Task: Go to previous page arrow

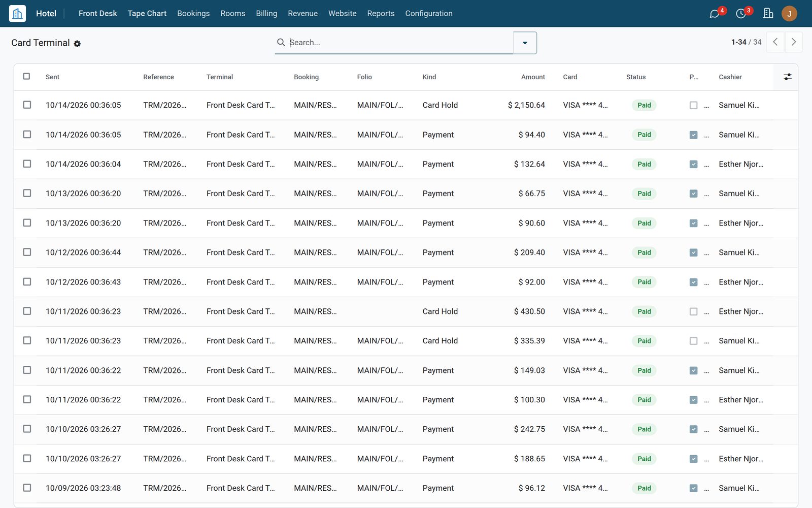Action: tap(775, 42)
